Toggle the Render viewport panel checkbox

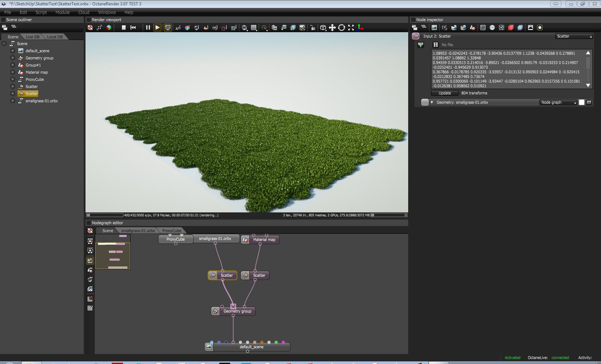click(x=88, y=20)
